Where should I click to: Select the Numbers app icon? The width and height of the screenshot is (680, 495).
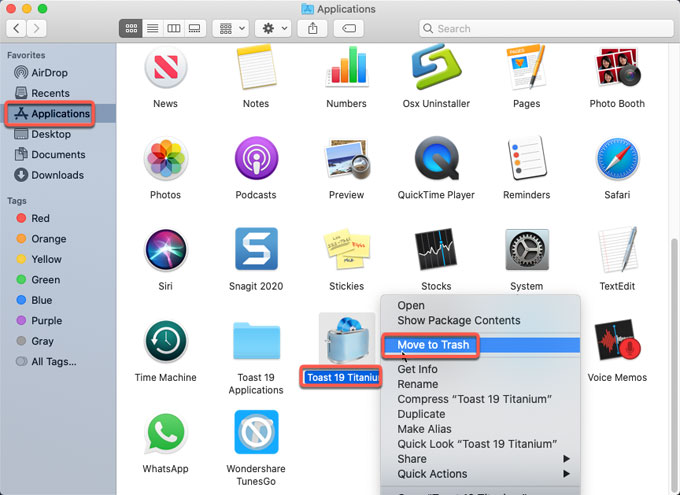click(x=347, y=66)
